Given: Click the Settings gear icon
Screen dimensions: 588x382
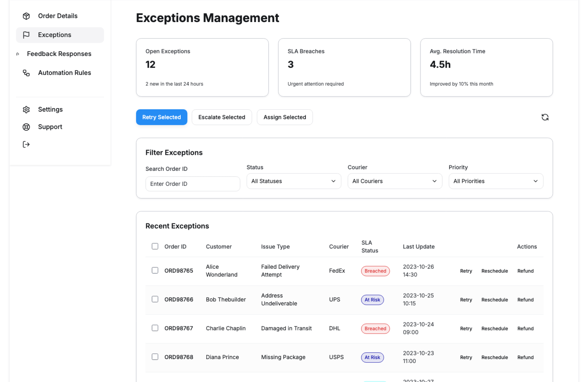Looking at the screenshot, I should click(26, 110).
